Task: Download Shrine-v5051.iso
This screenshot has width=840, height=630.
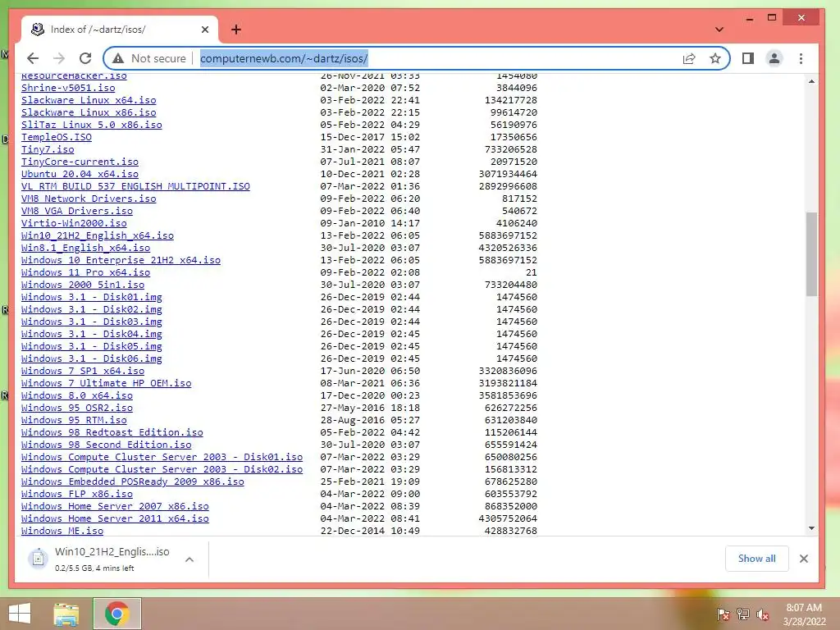Action: 68,88
